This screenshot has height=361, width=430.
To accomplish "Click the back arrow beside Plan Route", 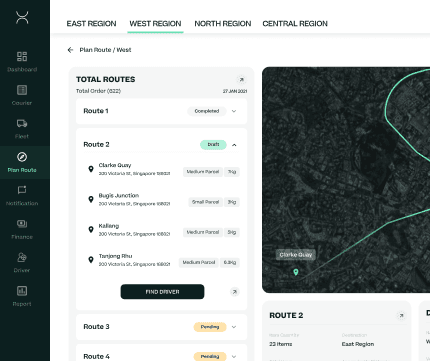I will [70, 50].
